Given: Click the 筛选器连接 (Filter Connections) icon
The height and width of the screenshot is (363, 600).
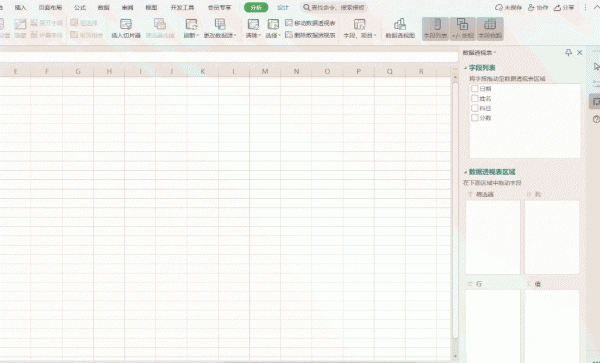Looking at the screenshot, I should (160, 24).
